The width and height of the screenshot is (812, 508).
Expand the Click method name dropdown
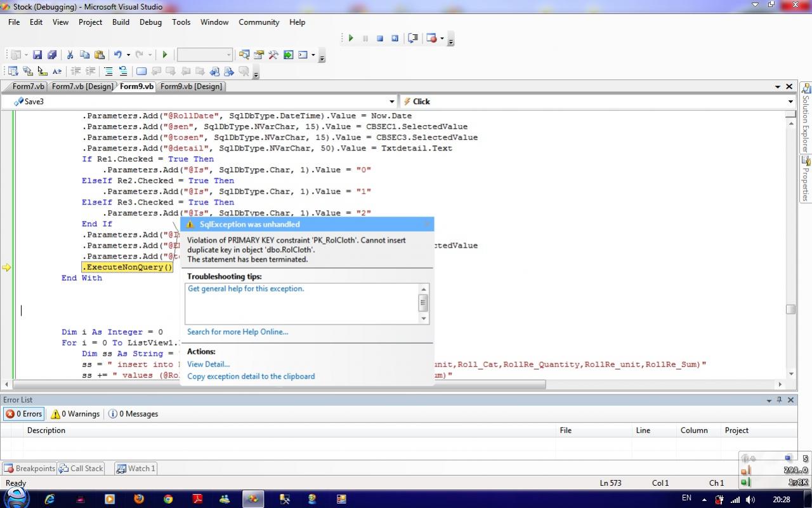pos(790,102)
